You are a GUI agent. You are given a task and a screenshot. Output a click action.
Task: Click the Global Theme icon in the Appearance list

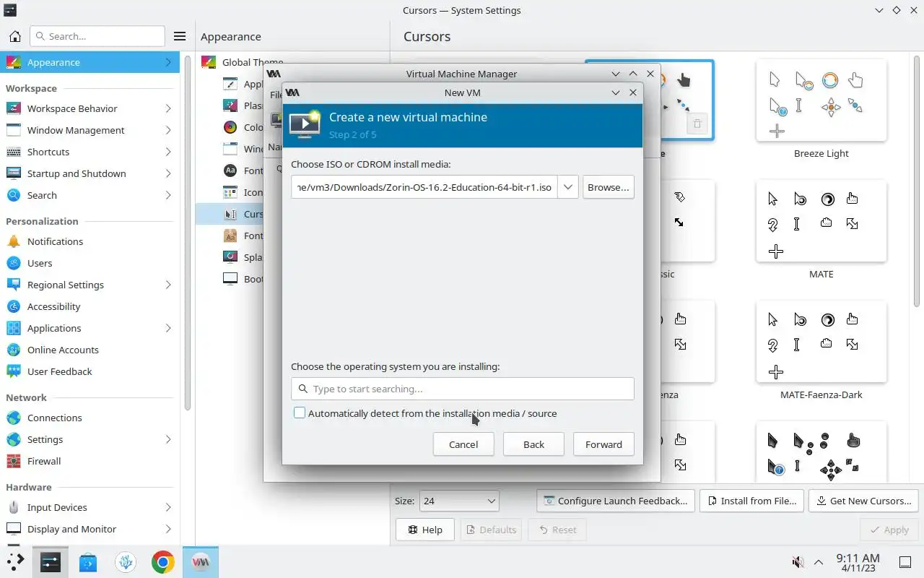(x=209, y=62)
